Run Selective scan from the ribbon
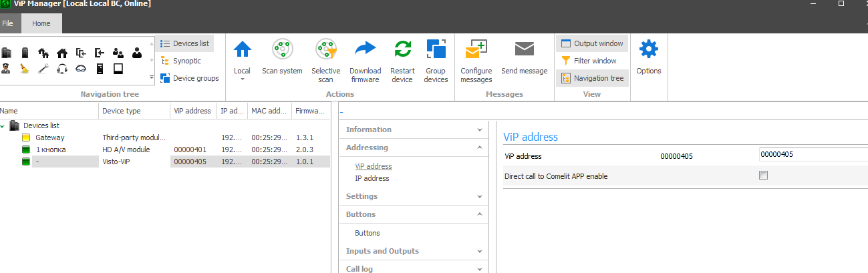This screenshot has width=868, height=273. coord(325,50)
